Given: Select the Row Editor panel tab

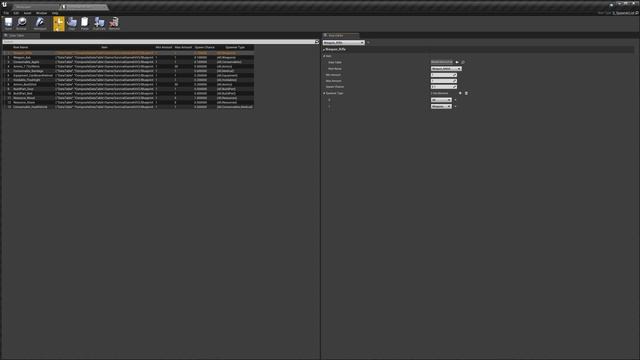Looking at the screenshot, I should coord(341,36).
